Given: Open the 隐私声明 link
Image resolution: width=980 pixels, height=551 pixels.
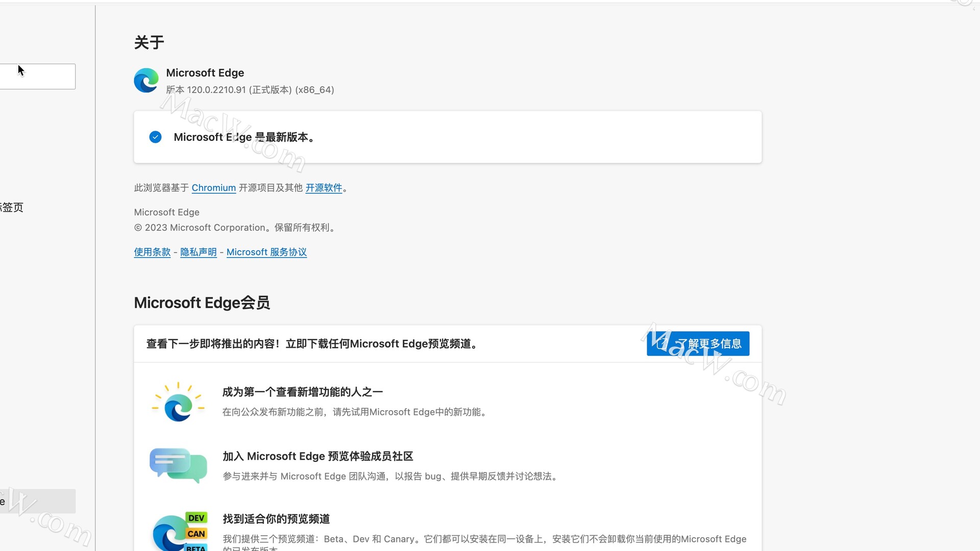Looking at the screenshot, I should (199, 252).
